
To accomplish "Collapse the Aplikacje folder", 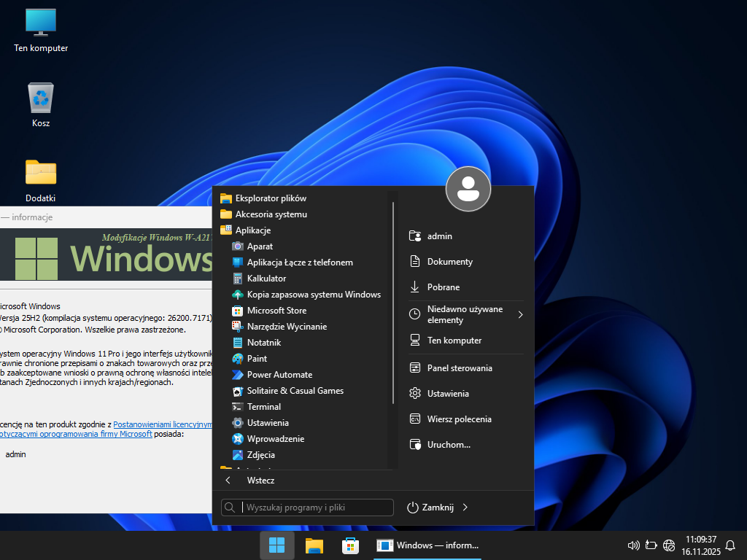I will pyautogui.click(x=252, y=230).
